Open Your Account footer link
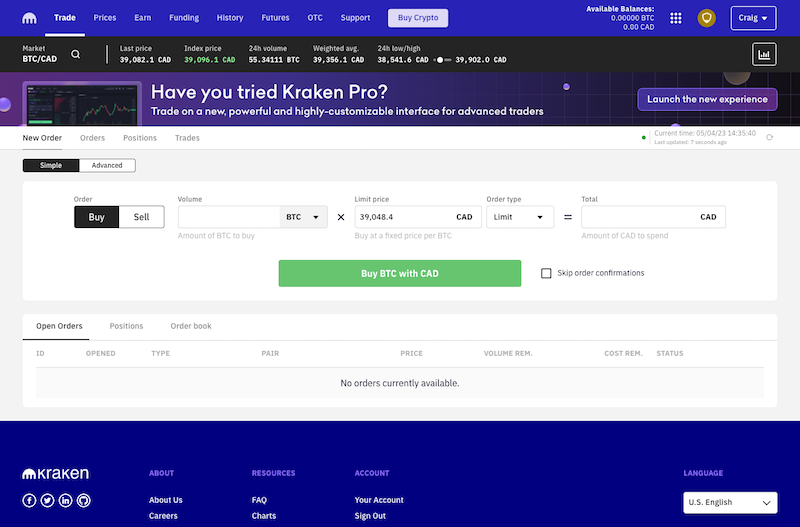The width and height of the screenshot is (800, 527). [379, 500]
